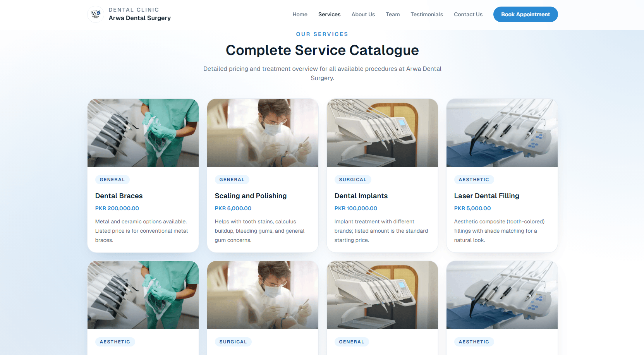
Task: Navigate to the About Us page
Action: tap(363, 14)
